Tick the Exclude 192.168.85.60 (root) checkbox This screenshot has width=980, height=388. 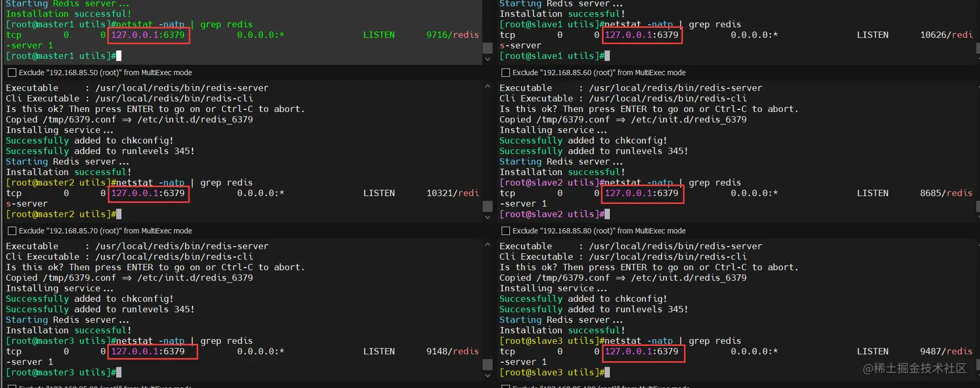(x=506, y=73)
